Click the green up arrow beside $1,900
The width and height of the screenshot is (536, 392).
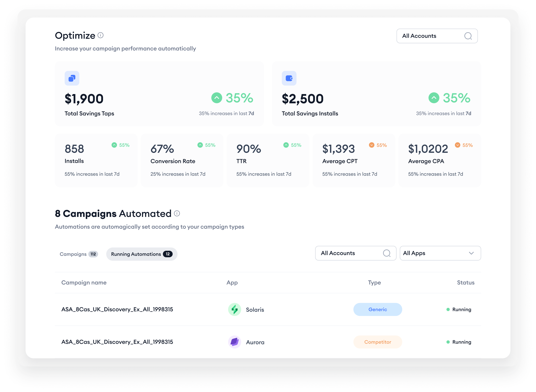pos(217,98)
